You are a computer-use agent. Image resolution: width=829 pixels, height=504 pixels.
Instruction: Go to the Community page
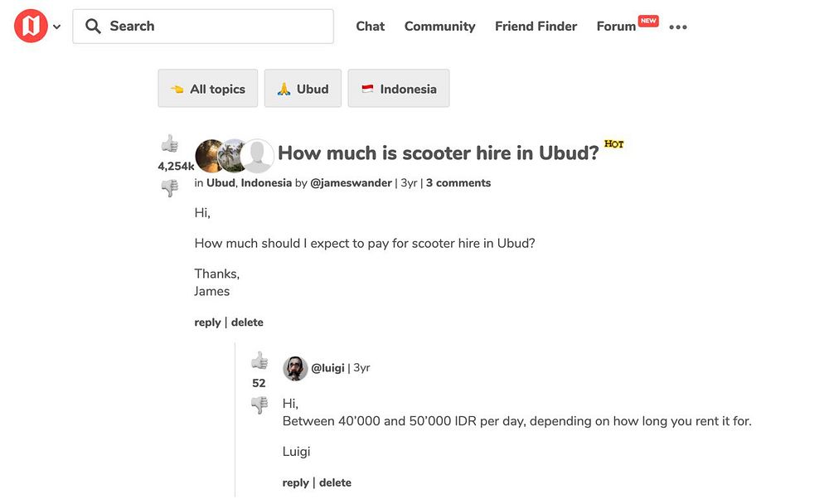click(439, 27)
